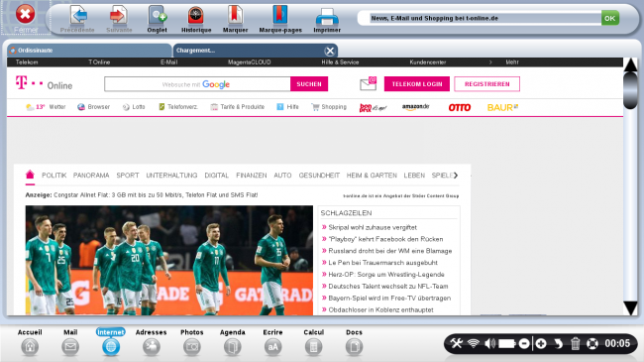Viewport: 644px width, 362px height.
Task: Expand the Mehr menu
Action: click(512, 62)
